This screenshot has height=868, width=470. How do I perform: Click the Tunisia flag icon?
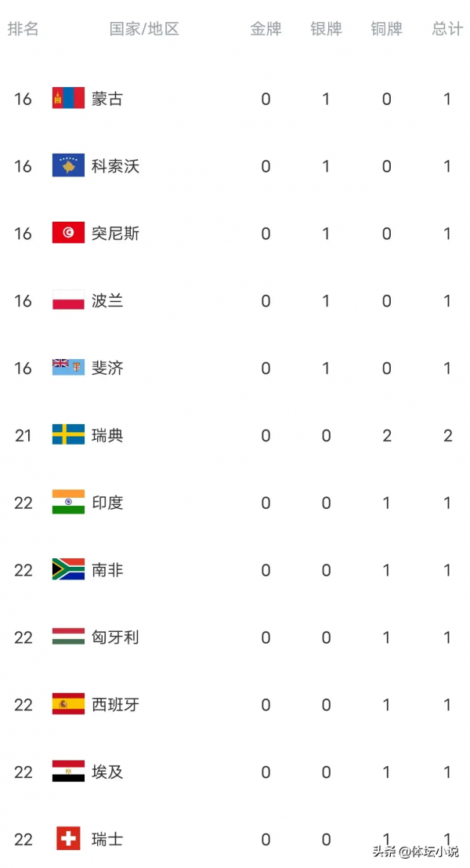(x=68, y=234)
